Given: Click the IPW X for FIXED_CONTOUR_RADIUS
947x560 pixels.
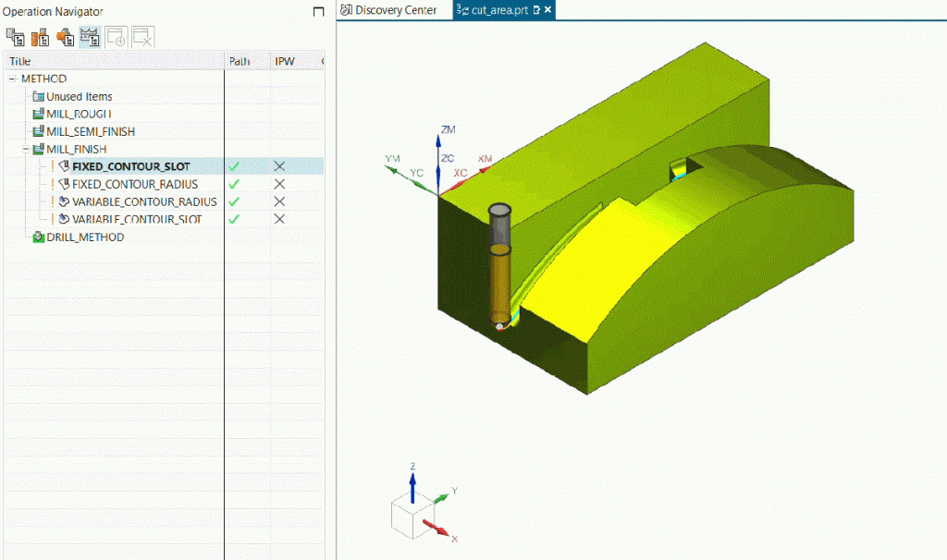Looking at the screenshot, I should click(278, 184).
